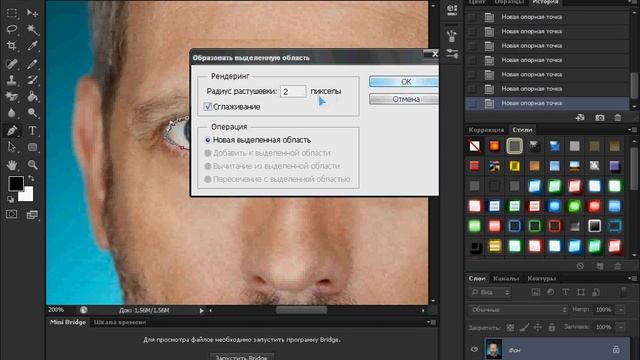
Task: Create new snapshot in History panel
Action: (x=600, y=118)
